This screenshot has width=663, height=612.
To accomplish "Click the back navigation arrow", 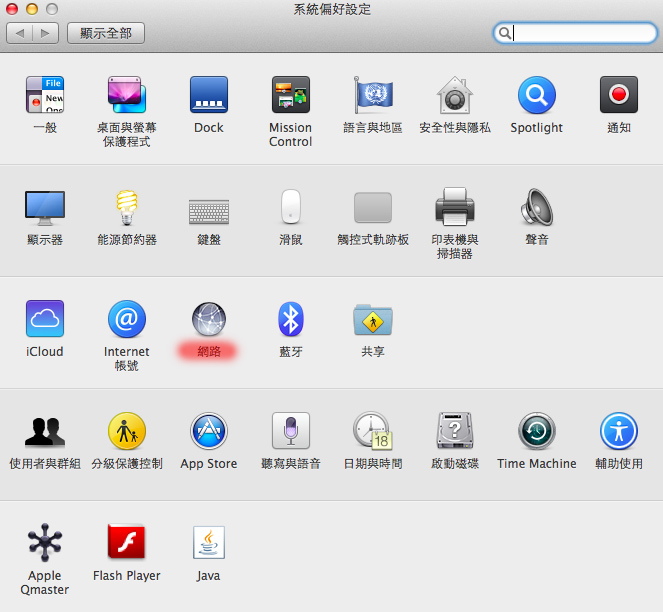I will 20,33.
